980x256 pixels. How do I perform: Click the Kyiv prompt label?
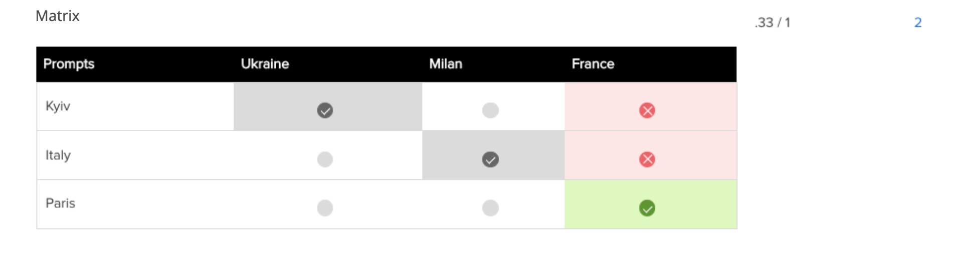[x=58, y=106]
